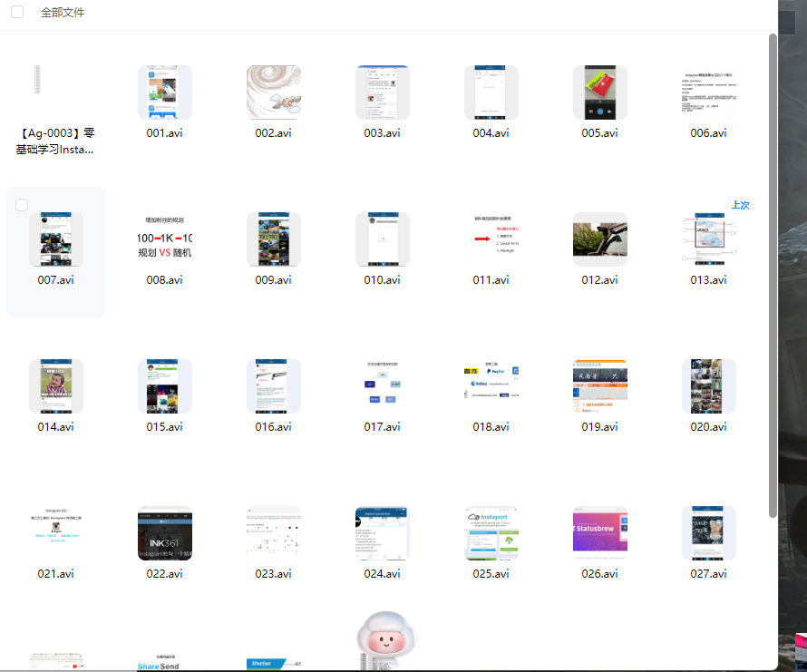Open the 012.avi video thumbnail

(x=599, y=239)
